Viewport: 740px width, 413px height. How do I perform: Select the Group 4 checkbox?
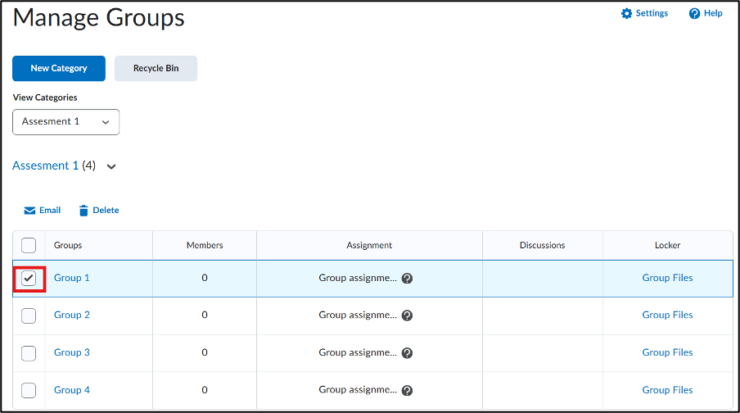click(x=29, y=390)
